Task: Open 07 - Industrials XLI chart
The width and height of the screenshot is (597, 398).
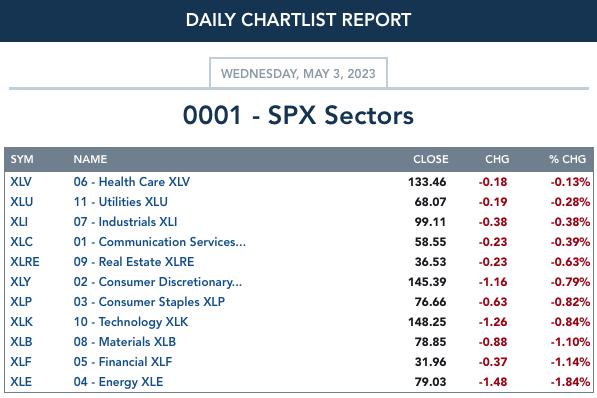Action: click(125, 222)
